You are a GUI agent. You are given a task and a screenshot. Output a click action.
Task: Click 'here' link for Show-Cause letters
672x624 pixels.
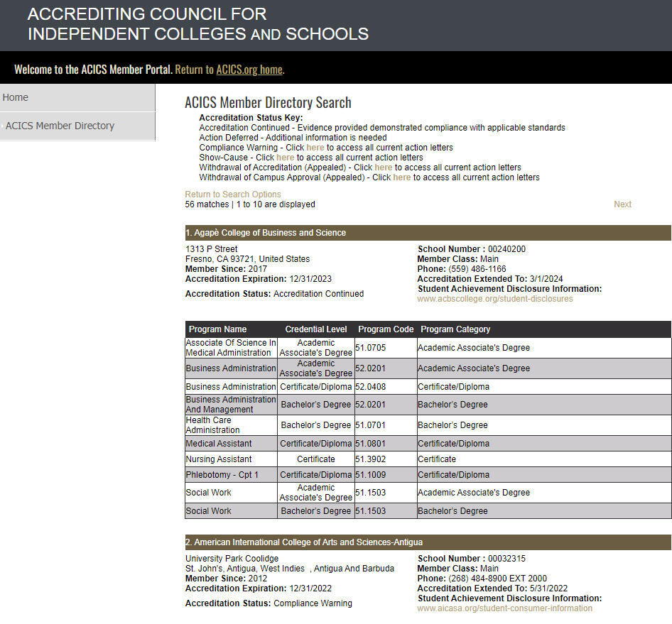coord(285,158)
